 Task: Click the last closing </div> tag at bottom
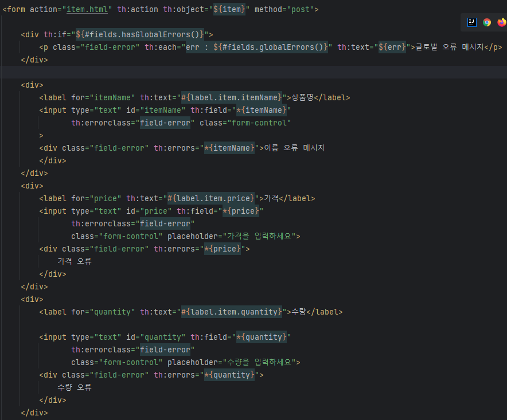click(x=34, y=413)
